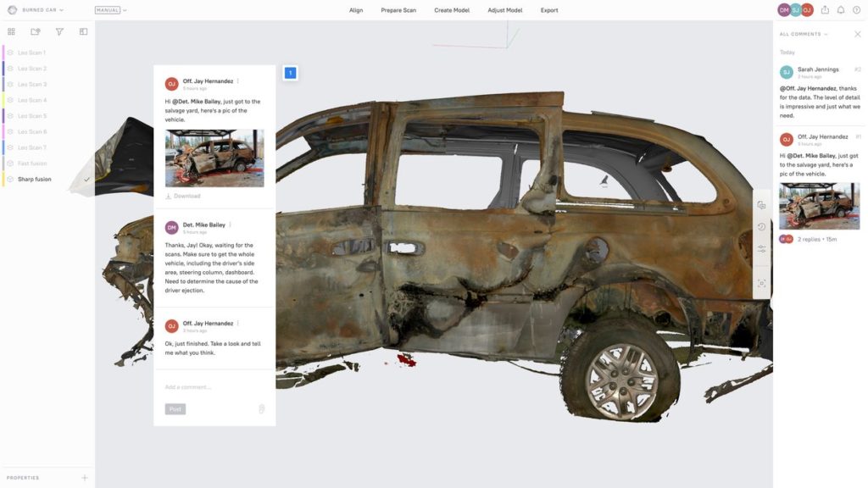Click the attachment paperclip icon
868x488 pixels.
[261, 409]
